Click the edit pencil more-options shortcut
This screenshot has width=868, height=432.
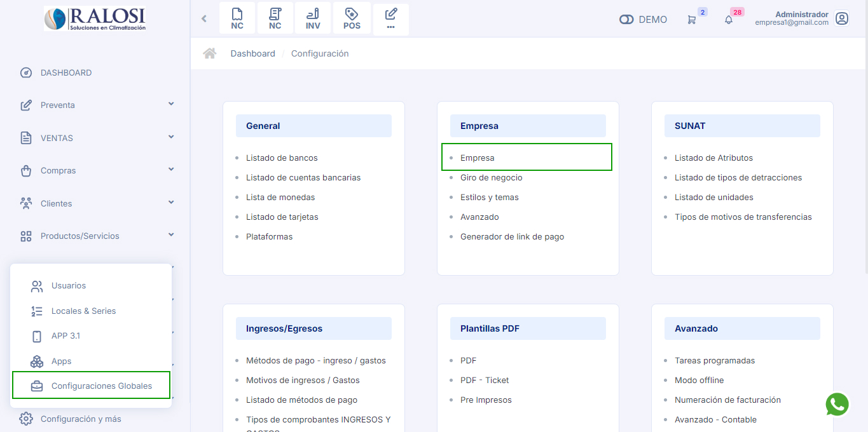pos(390,19)
